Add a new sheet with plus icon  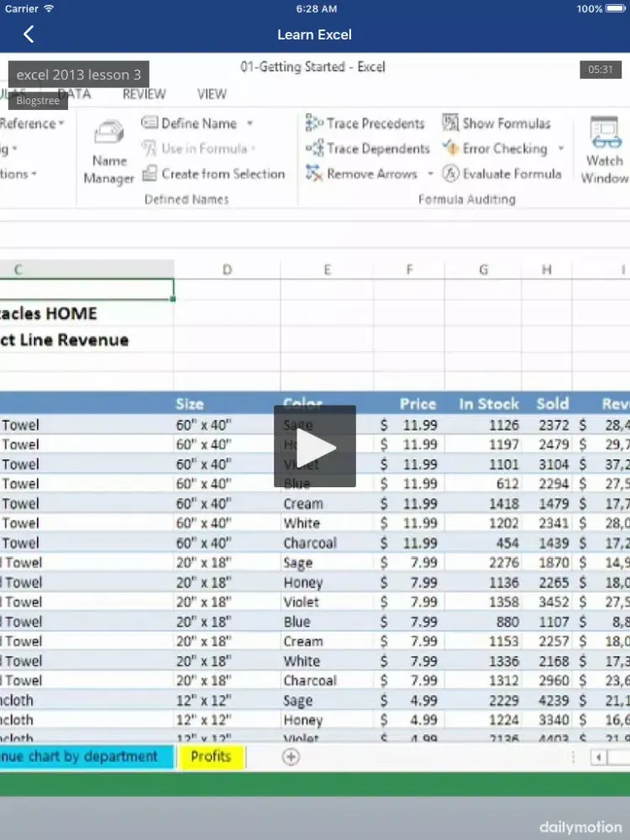coord(291,757)
